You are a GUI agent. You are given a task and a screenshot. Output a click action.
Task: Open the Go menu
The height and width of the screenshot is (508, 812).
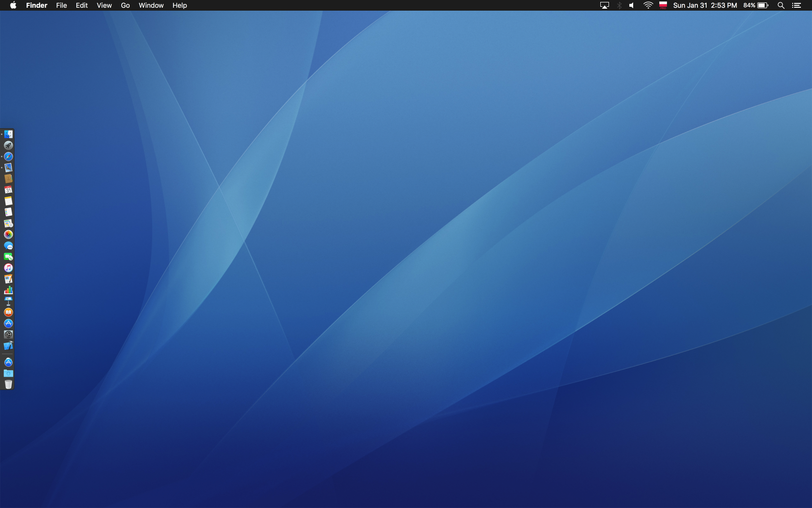coord(125,5)
